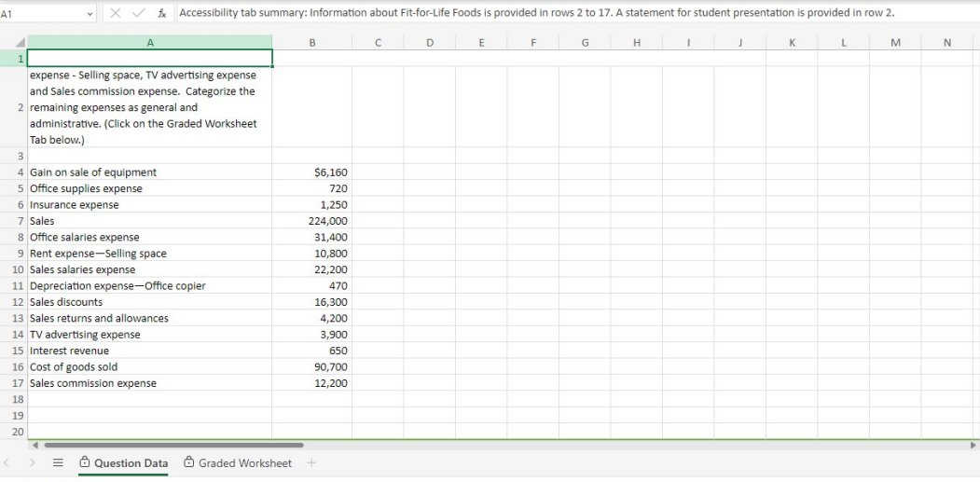Viewport: 980px width, 482px height.
Task: Select column L header
Action: tap(844, 43)
